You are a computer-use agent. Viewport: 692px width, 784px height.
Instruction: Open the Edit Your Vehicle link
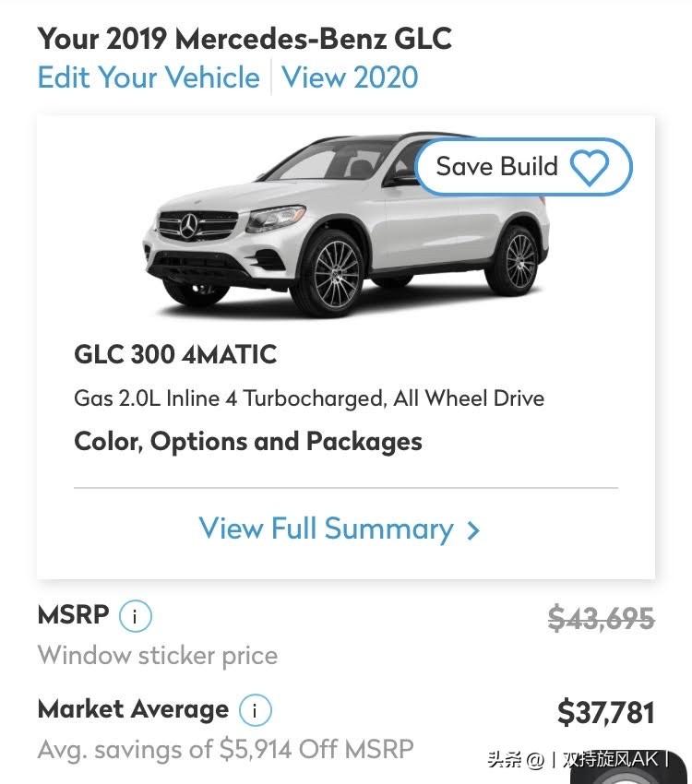(149, 77)
